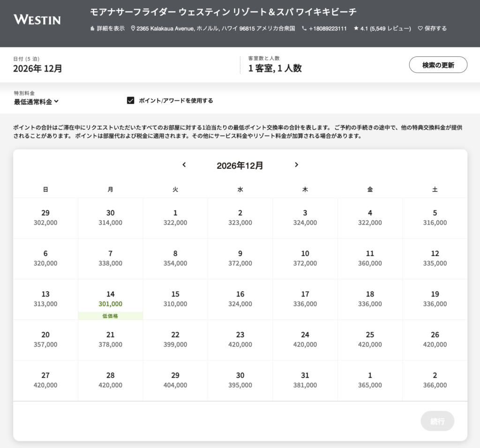
Task: Select December 17 with 336,000 points
Action: coord(305,299)
